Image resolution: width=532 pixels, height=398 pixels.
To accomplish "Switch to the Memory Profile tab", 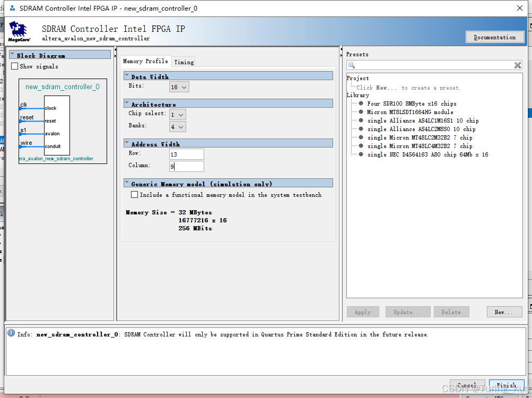I will pyautogui.click(x=145, y=61).
